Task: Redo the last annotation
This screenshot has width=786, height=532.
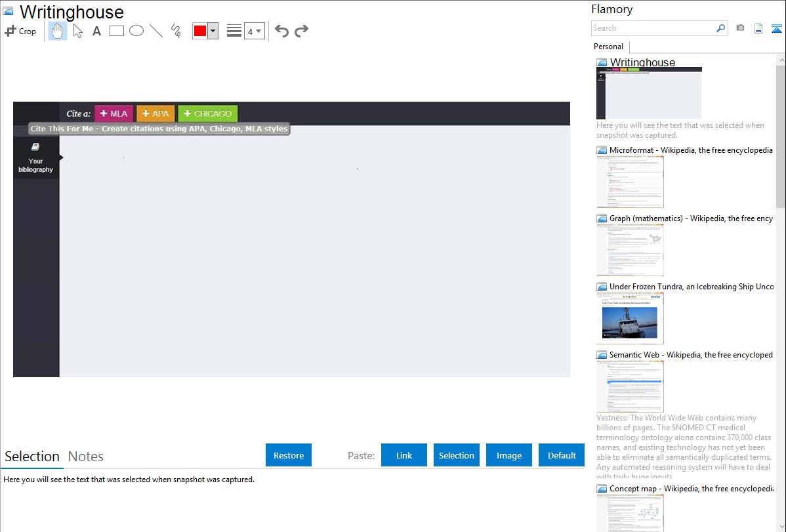Action: (301, 31)
